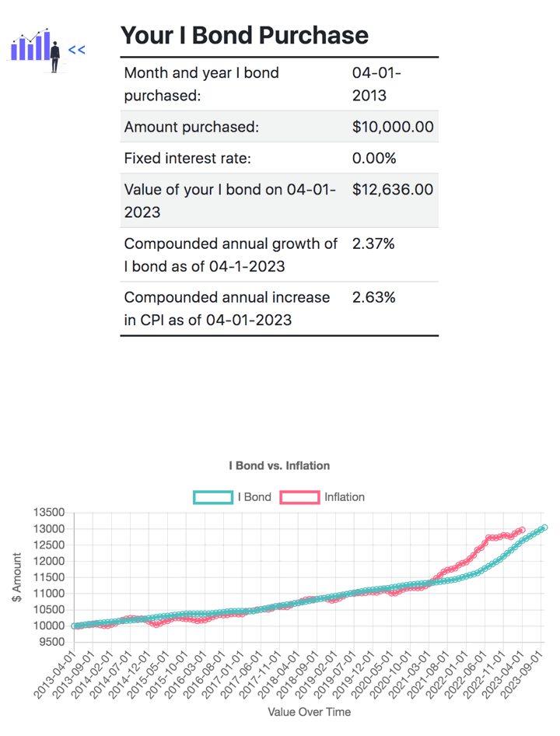Click the I Bond vs. Inflation chart title
560x736 pixels.
(279, 465)
